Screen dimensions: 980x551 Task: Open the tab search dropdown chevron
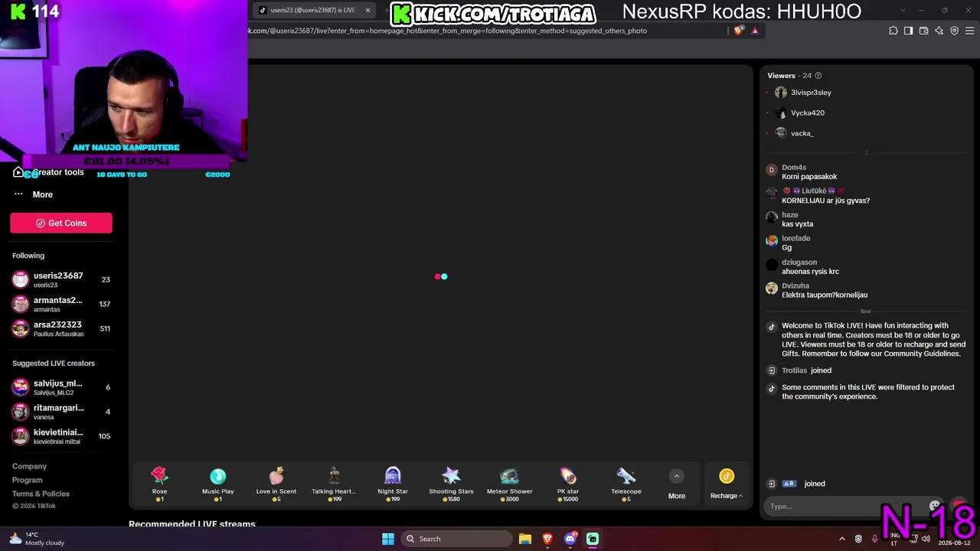902,10
